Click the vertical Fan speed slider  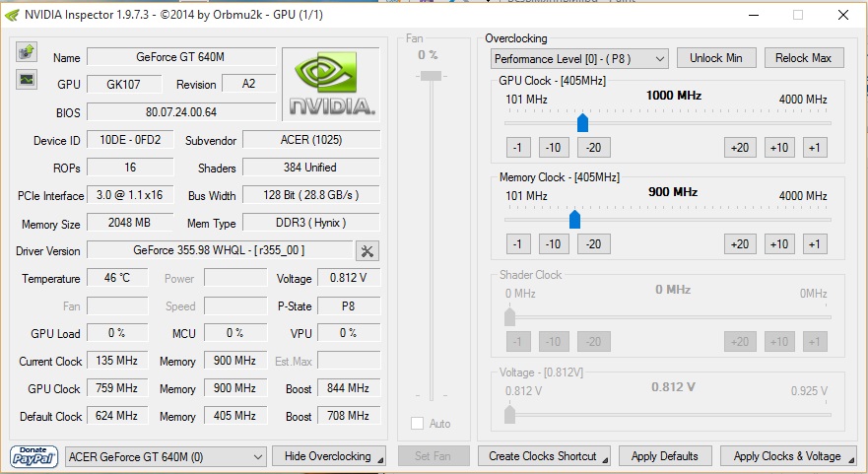click(x=431, y=76)
